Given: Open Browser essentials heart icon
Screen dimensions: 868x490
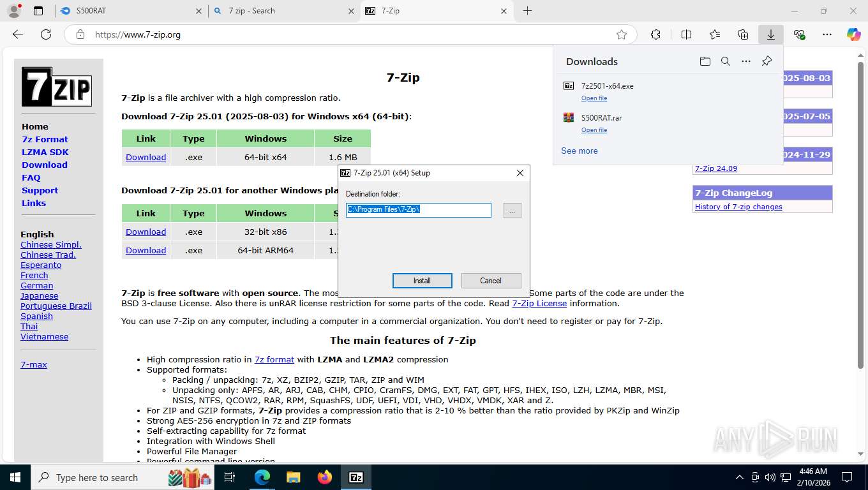Looking at the screenshot, I should (x=799, y=34).
